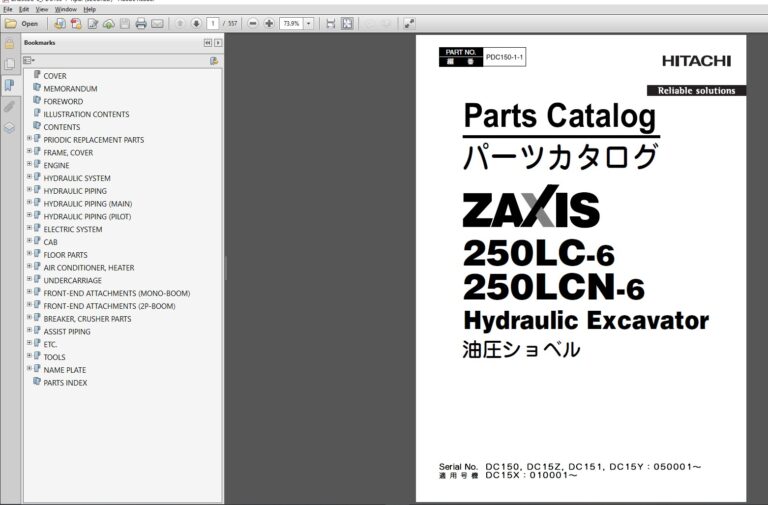Click the security lock panel icon
The height and width of the screenshot is (505, 768).
[9, 44]
